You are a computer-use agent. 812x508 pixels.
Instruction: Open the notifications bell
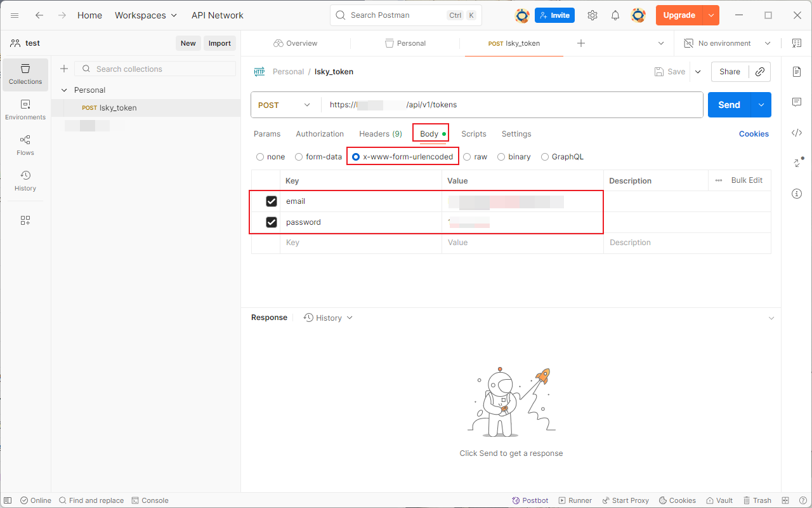615,15
